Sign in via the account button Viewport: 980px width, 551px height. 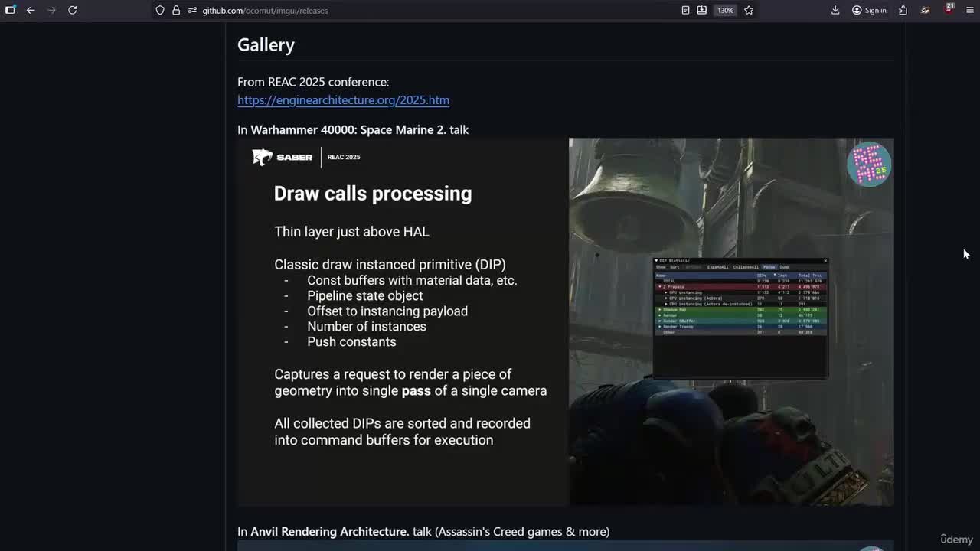(x=869, y=10)
